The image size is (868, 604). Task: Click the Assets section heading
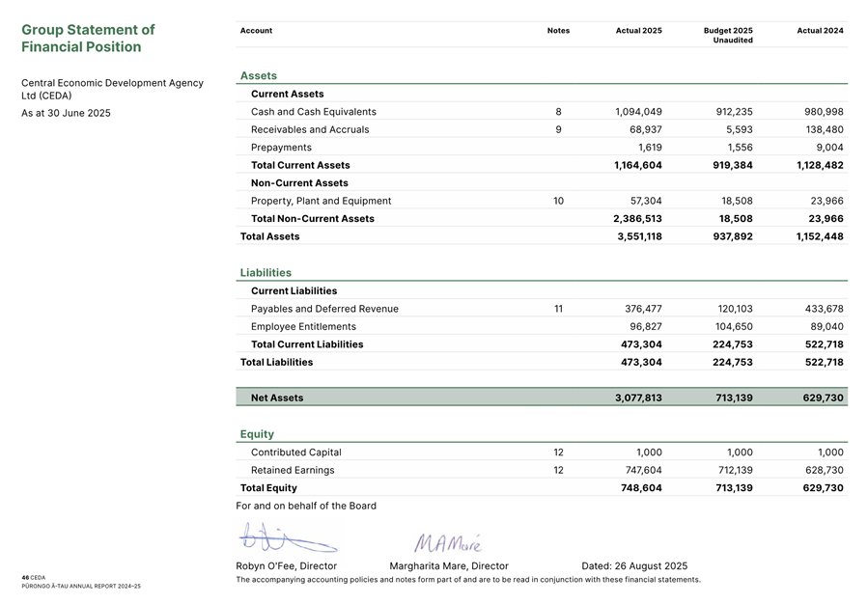(258, 75)
